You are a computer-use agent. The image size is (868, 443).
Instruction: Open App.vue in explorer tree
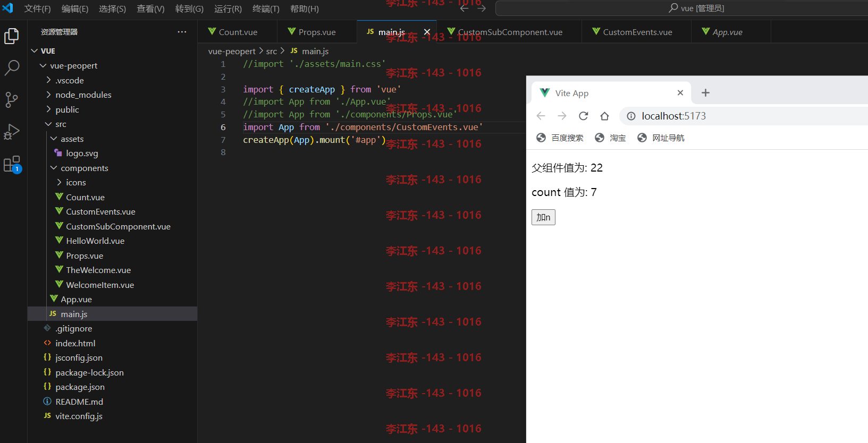(x=113, y=300)
